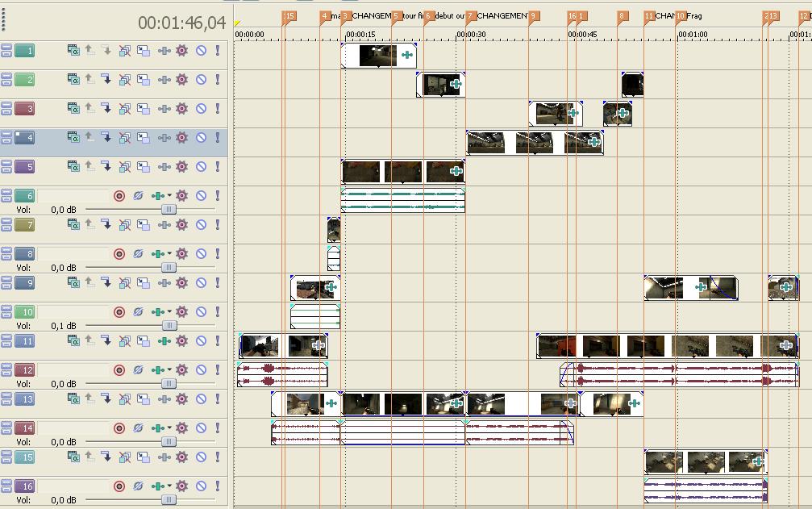Image resolution: width=812 pixels, height=509 pixels.
Task: Expand automation settings dropdown on track 10
Action: (169, 311)
